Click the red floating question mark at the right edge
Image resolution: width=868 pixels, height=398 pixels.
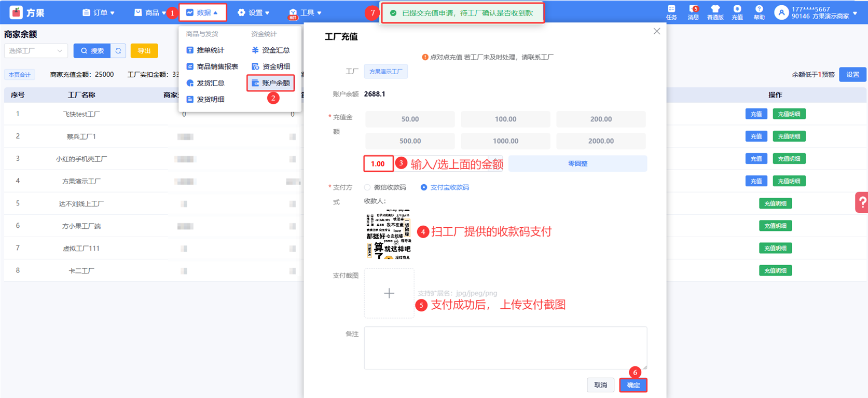coord(862,202)
